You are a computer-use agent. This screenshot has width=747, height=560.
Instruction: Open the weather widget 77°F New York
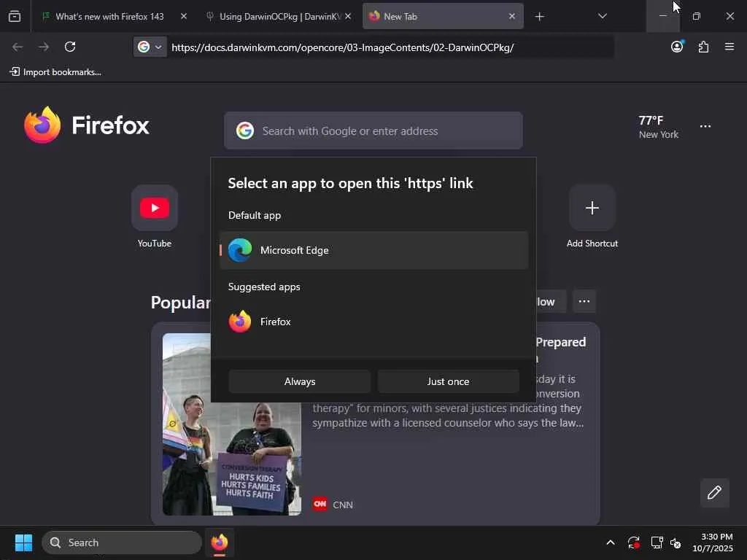click(659, 127)
